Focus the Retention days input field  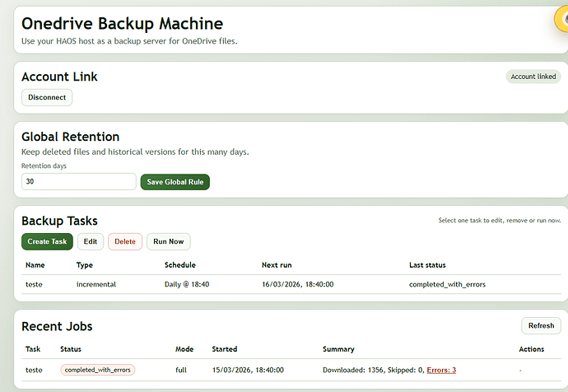click(78, 181)
